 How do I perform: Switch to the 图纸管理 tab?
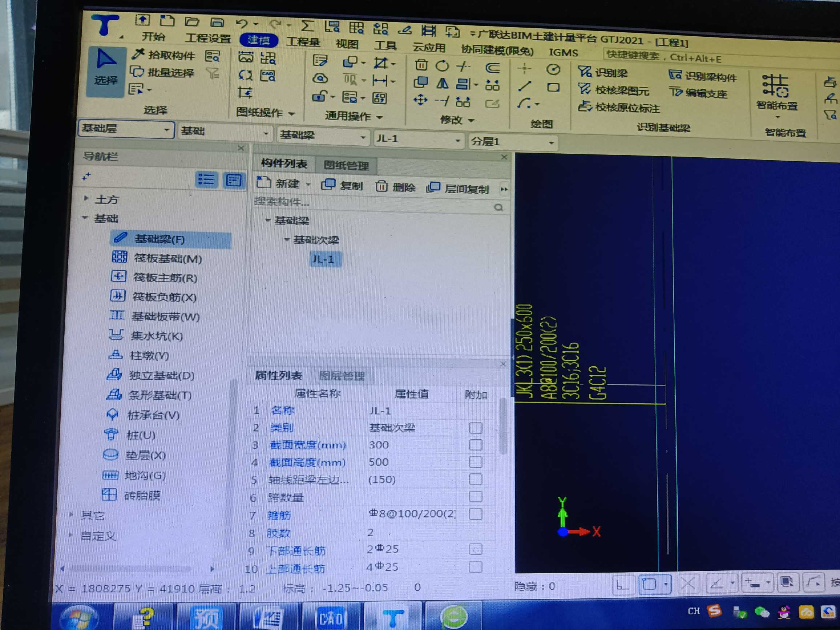tap(346, 166)
